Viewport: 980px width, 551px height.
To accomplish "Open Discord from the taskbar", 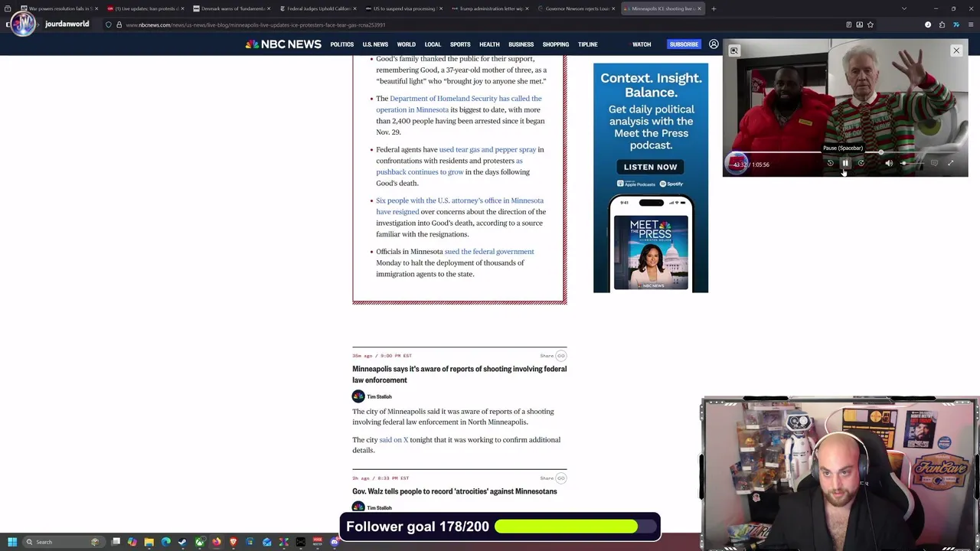I will 335,542.
